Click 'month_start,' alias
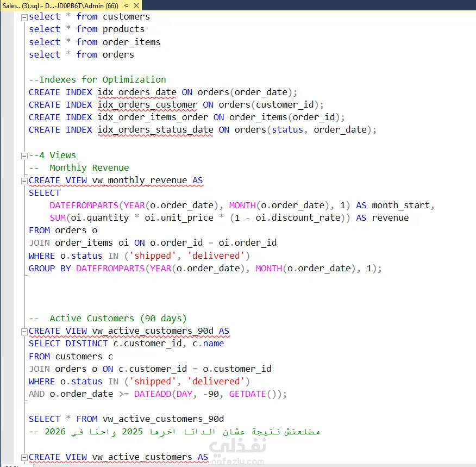The height and width of the screenshot is (467, 476). [x=403, y=206]
